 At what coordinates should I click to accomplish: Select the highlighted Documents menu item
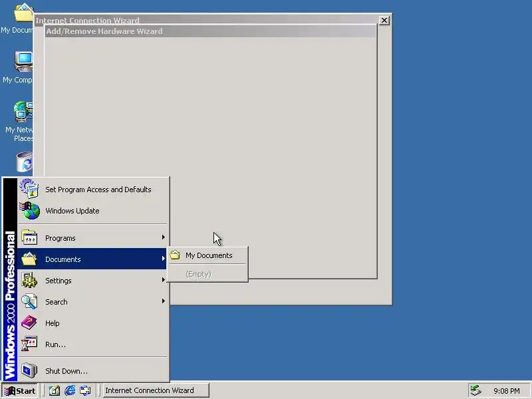(92, 259)
